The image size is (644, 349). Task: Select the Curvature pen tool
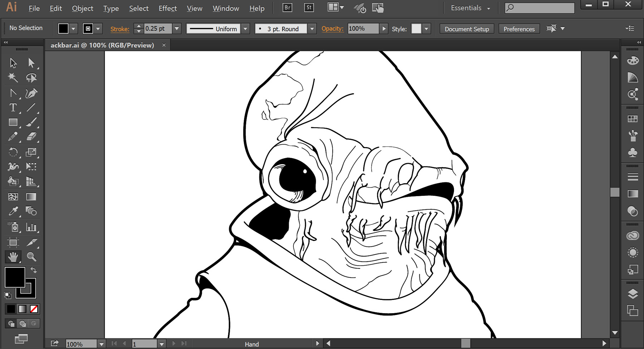coord(31,93)
